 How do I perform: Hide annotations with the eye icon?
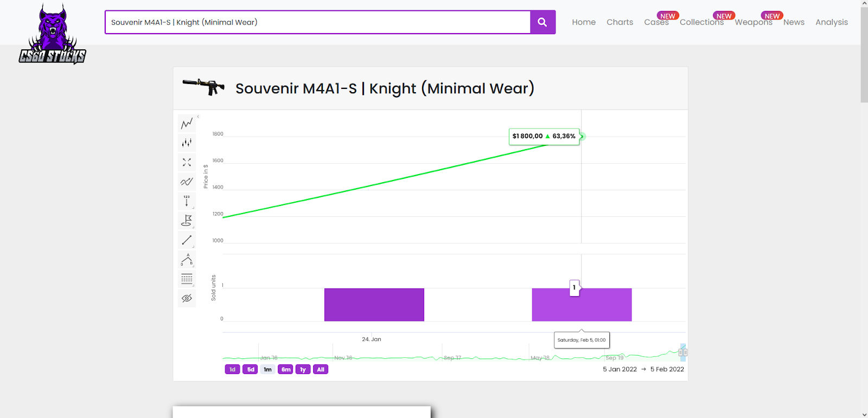[187, 298]
